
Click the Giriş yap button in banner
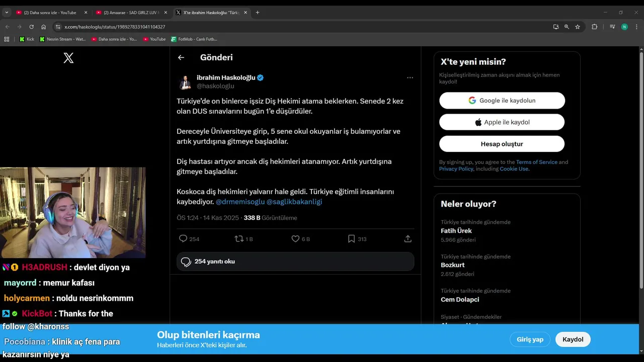(530, 339)
